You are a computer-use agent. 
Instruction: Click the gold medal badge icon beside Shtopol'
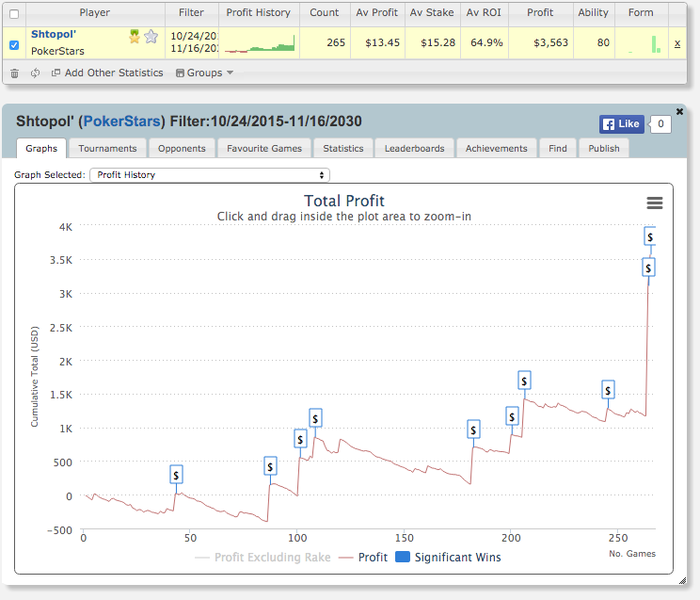134,36
